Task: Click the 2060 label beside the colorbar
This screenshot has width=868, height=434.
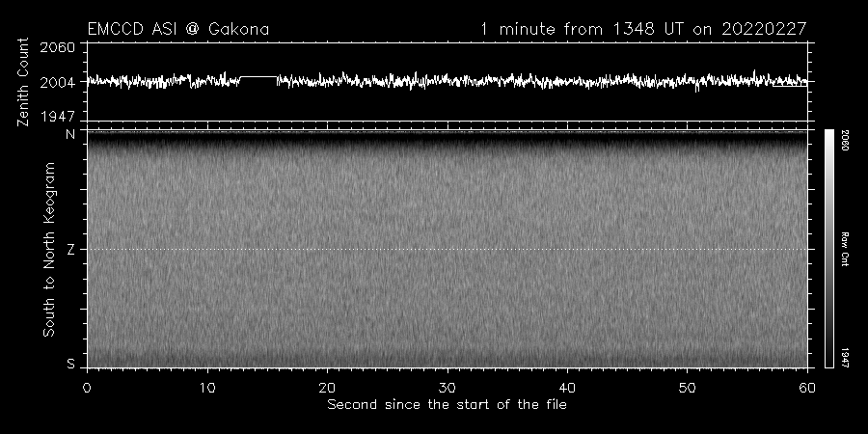Action: [845, 141]
